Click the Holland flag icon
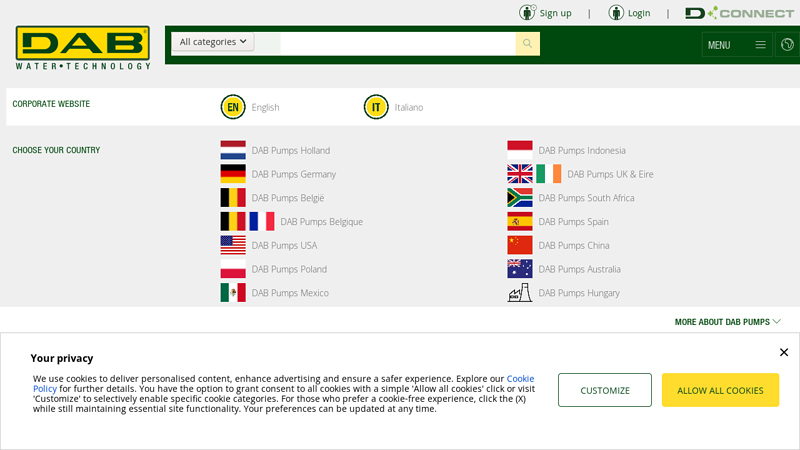The image size is (800, 450). (x=233, y=151)
